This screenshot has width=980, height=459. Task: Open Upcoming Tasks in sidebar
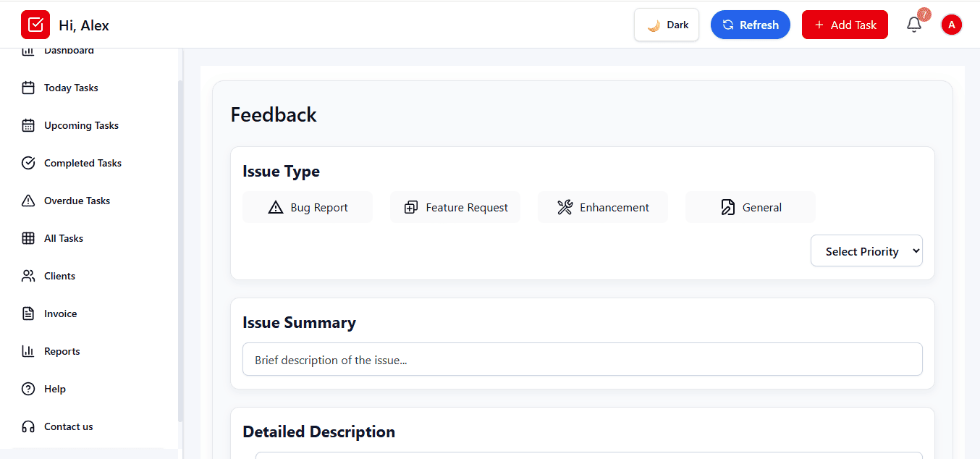pyautogui.click(x=81, y=125)
